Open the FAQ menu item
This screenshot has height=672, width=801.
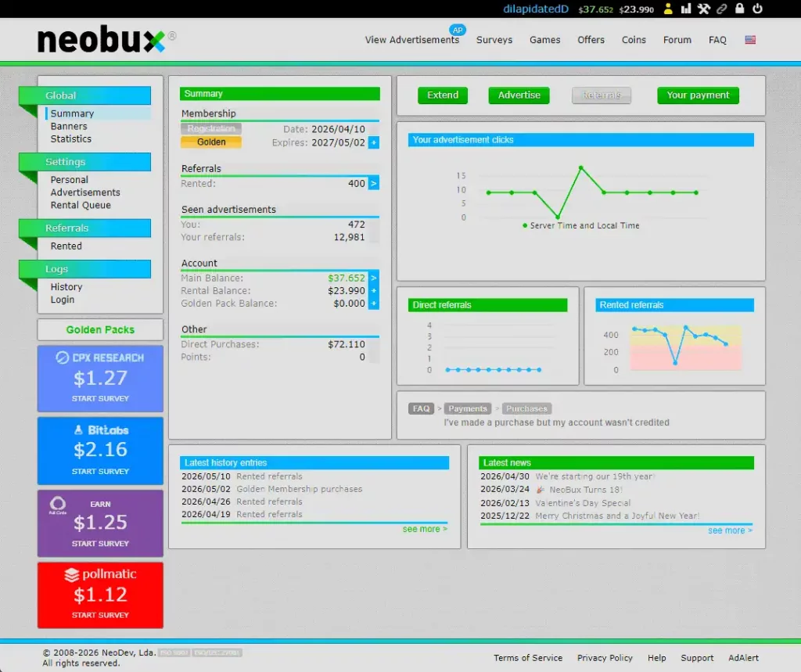717,40
